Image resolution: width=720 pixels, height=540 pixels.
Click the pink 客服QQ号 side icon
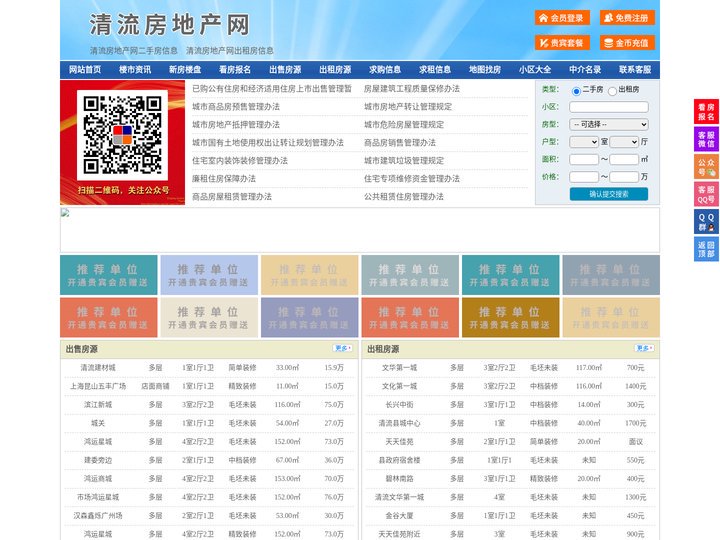click(x=706, y=194)
